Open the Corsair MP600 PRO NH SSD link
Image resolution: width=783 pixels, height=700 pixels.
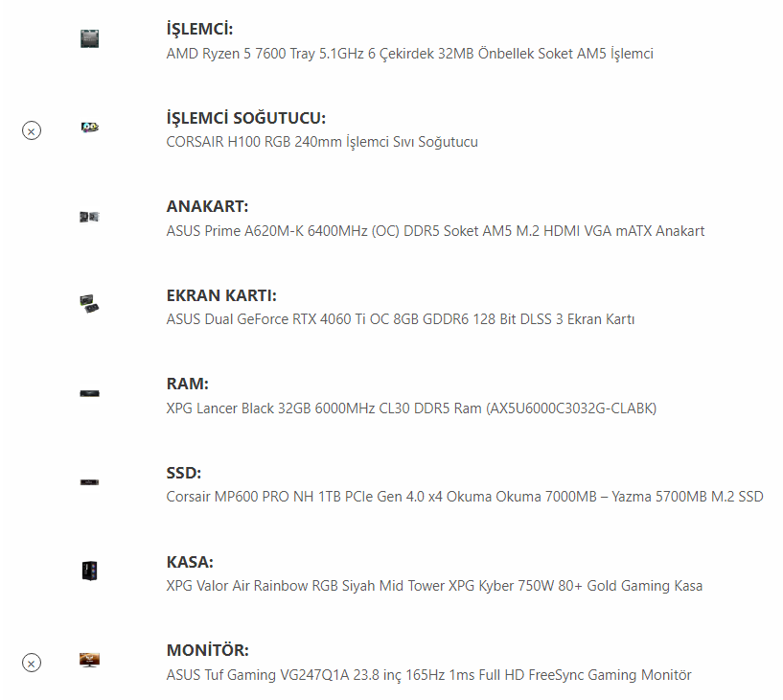(465, 497)
